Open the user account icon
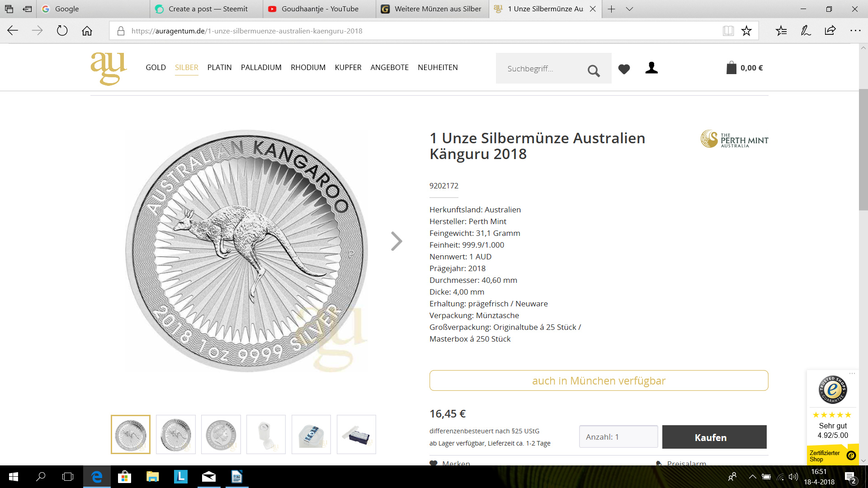868x488 pixels. [651, 68]
